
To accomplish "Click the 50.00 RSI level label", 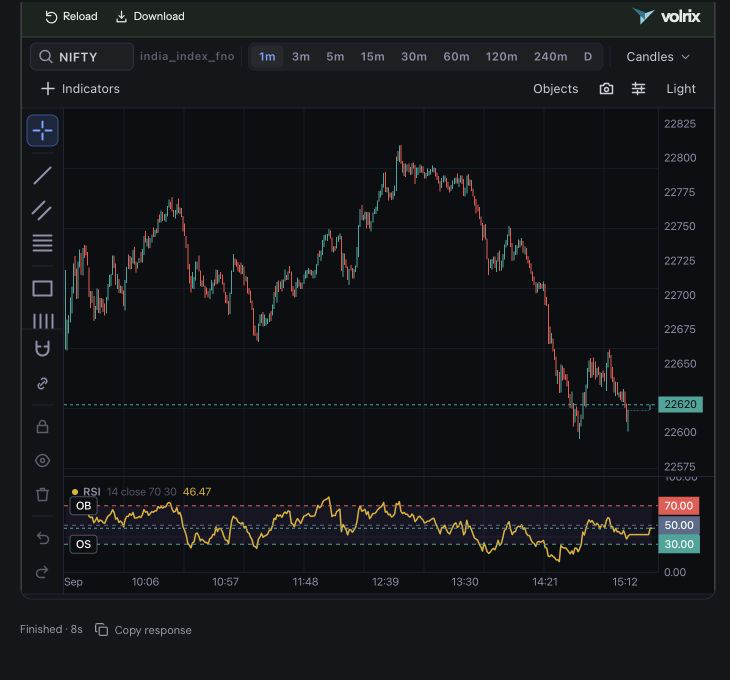I will [x=679, y=525].
